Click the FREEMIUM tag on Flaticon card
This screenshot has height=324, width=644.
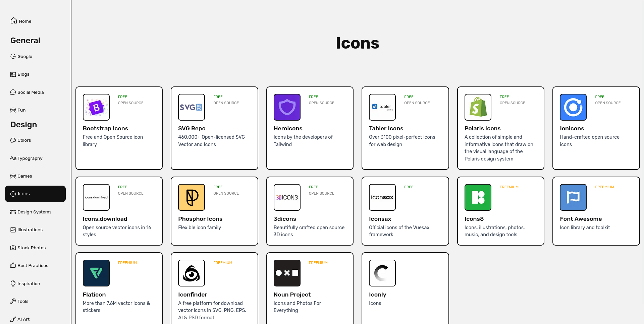click(127, 263)
